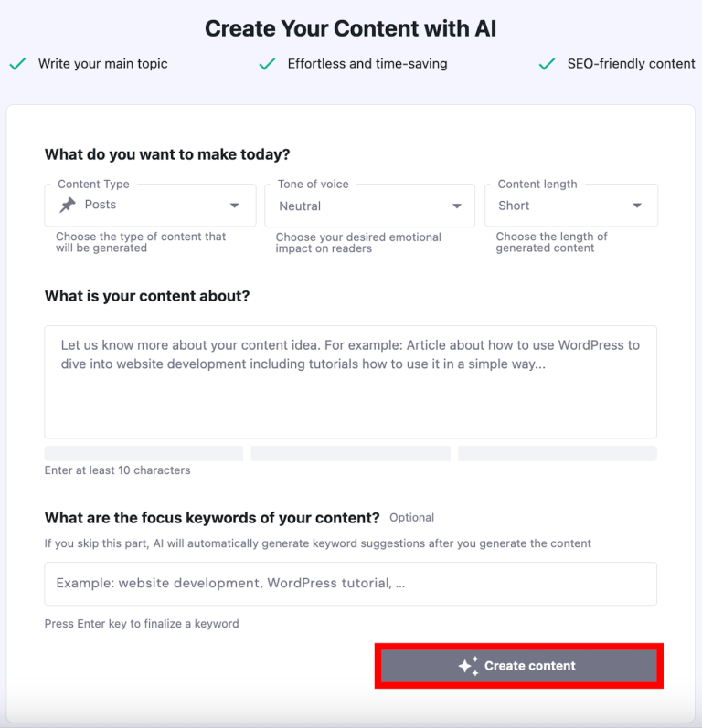The height and width of the screenshot is (728, 702).
Task: Click the pushpin icon in Content Type
Action: [68, 206]
